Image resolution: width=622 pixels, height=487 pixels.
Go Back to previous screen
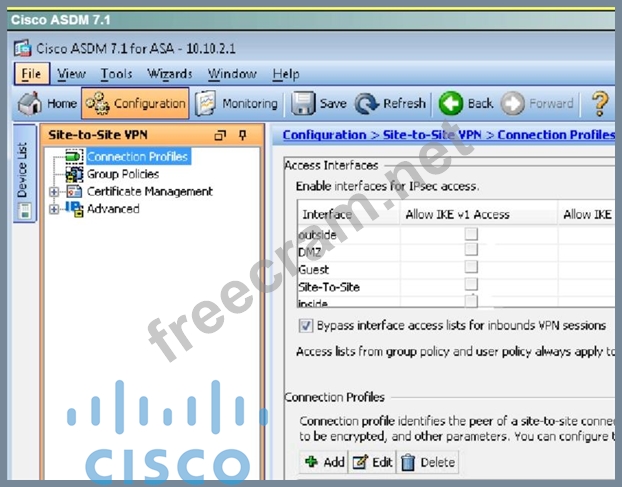[467, 103]
